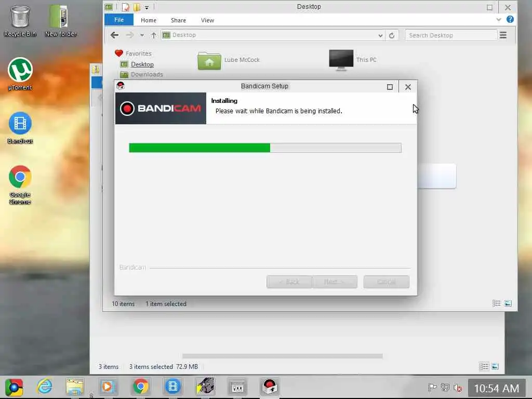Click details view icon in back window
This screenshot has width=532, height=399.
pos(484,366)
